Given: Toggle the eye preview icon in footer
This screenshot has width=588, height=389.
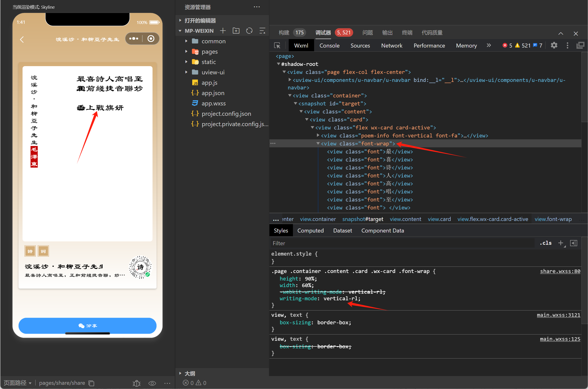Looking at the screenshot, I should [x=152, y=383].
